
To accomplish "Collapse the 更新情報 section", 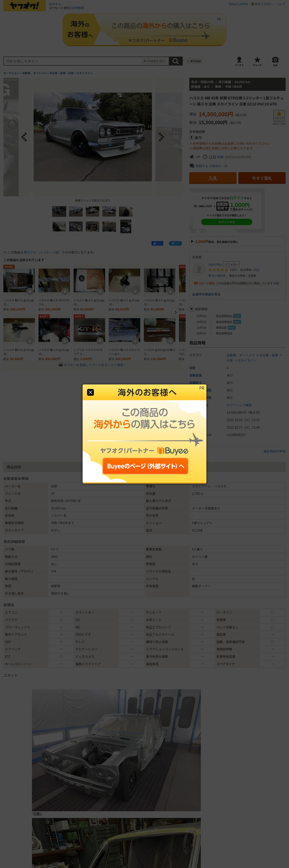I will tap(192, 309).
